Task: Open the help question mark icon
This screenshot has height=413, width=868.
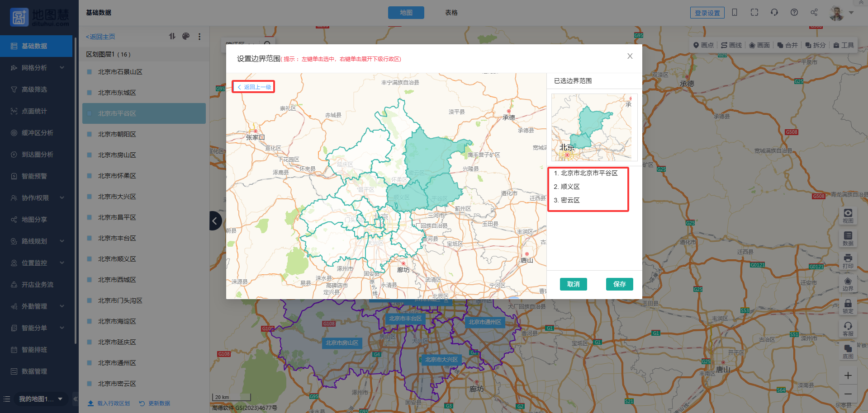Action: click(x=794, y=13)
